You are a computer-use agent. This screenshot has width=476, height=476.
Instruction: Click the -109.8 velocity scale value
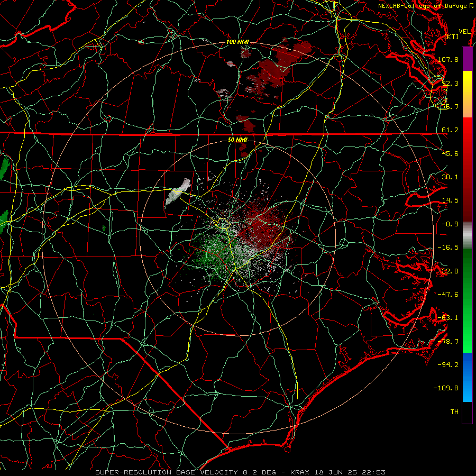[446, 388]
